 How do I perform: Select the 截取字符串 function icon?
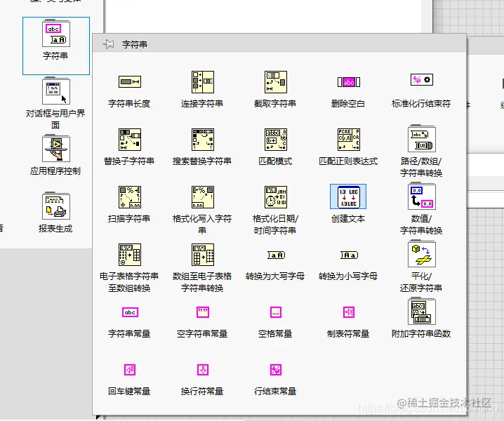pyautogui.click(x=275, y=82)
